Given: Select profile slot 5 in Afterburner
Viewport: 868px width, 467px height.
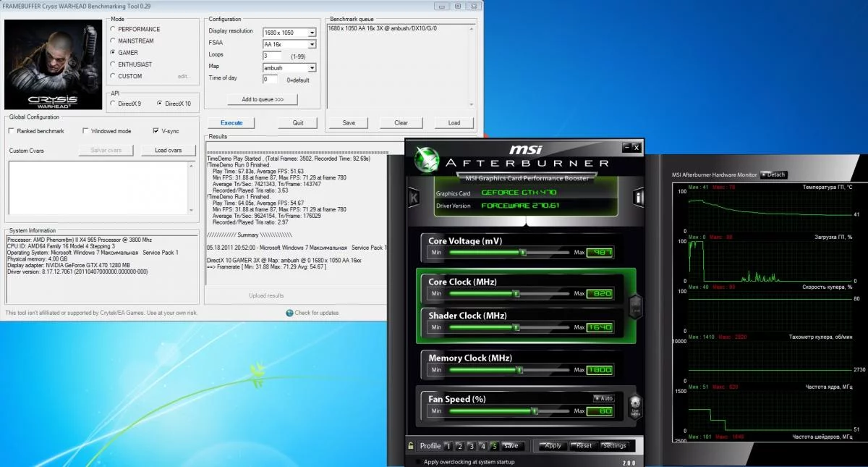Looking at the screenshot, I should 495,446.
